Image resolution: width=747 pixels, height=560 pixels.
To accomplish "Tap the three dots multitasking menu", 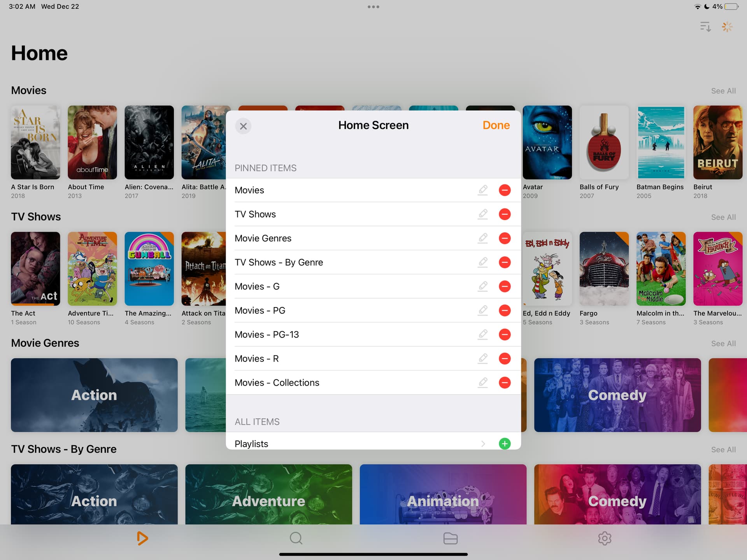I will pyautogui.click(x=373, y=7).
